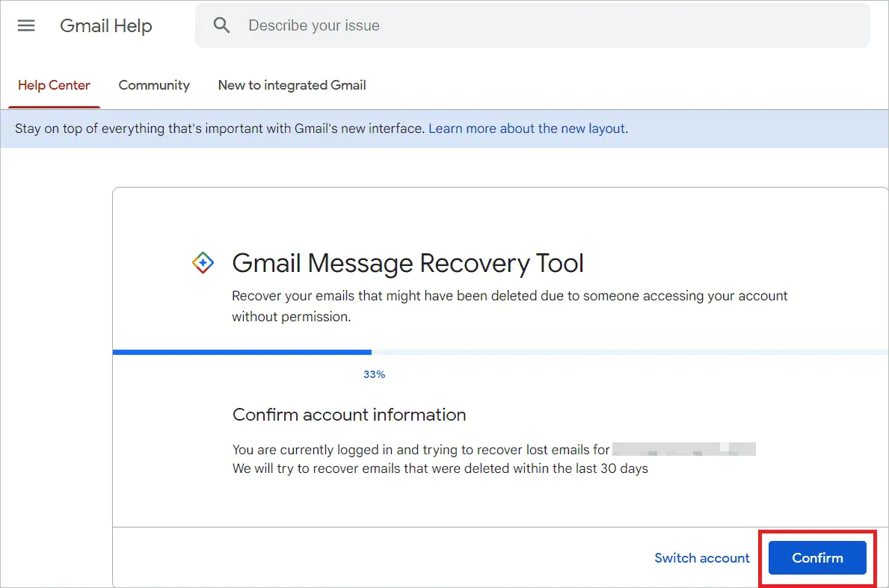Click the 'Confirm account information' heading
Image resolution: width=889 pixels, height=588 pixels.
[349, 415]
